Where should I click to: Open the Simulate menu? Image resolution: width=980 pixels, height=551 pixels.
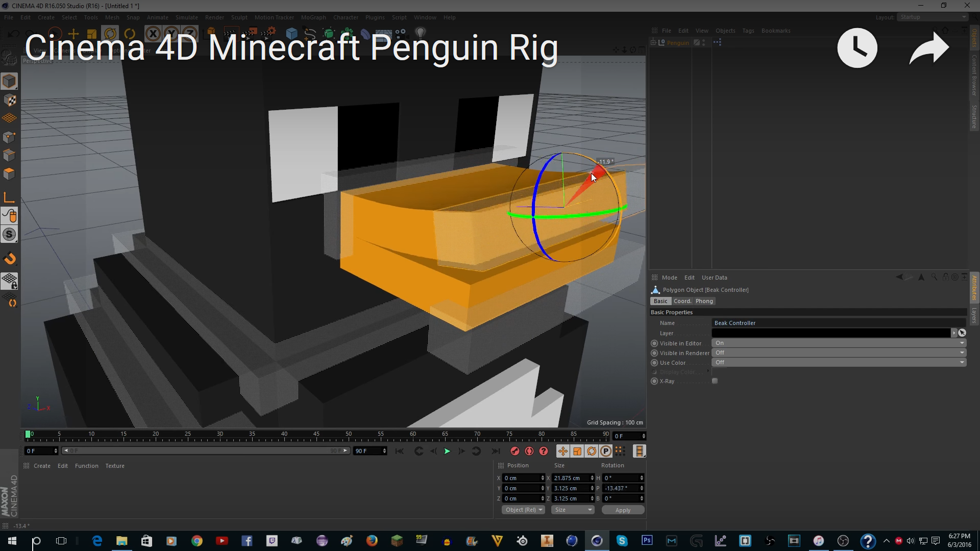[186, 17]
